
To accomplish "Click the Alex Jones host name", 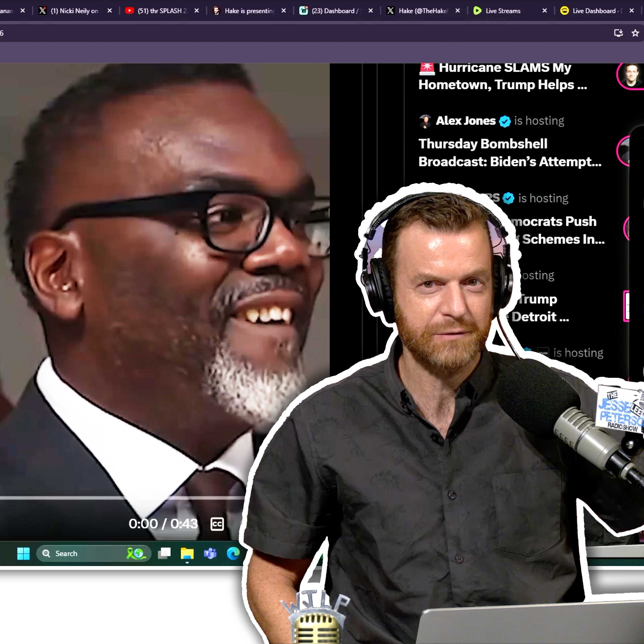I will point(465,121).
